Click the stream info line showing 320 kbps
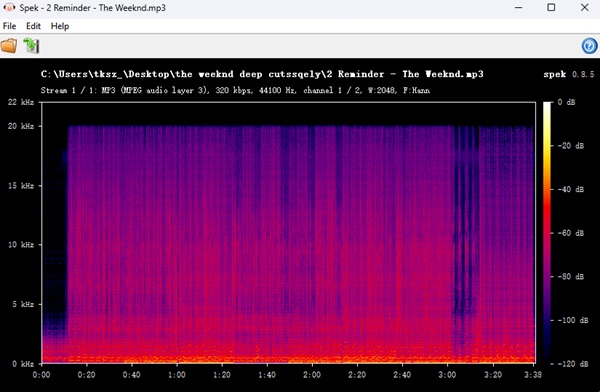This screenshot has height=392, width=600. click(235, 91)
